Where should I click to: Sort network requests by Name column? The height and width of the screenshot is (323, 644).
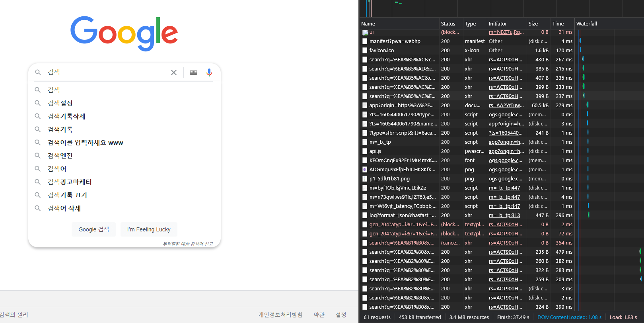click(399, 23)
